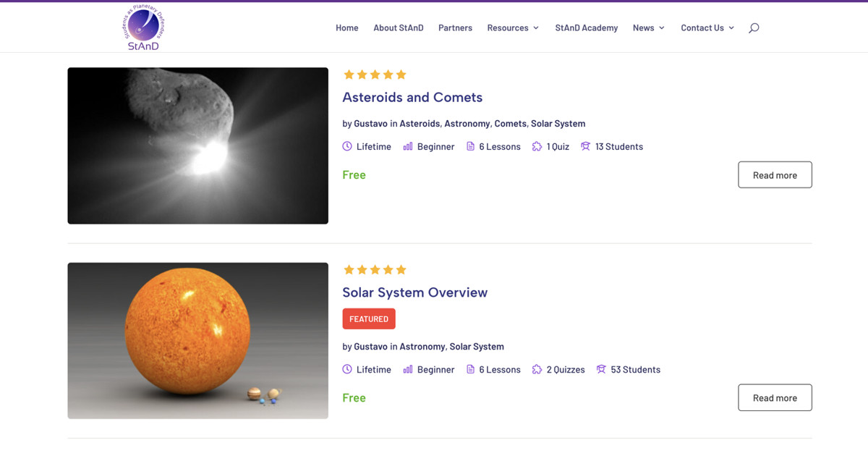Image resolution: width=868 pixels, height=456 pixels.
Task: Click the clock icon beside Lifetime for Asteroids and Comets
Action: coord(347,146)
